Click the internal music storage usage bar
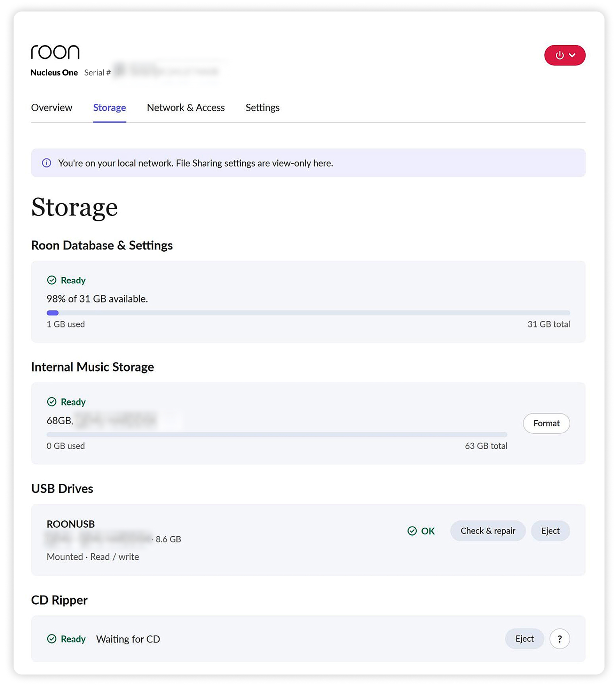This screenshot has width=616, height=686. tap(277, 434)
